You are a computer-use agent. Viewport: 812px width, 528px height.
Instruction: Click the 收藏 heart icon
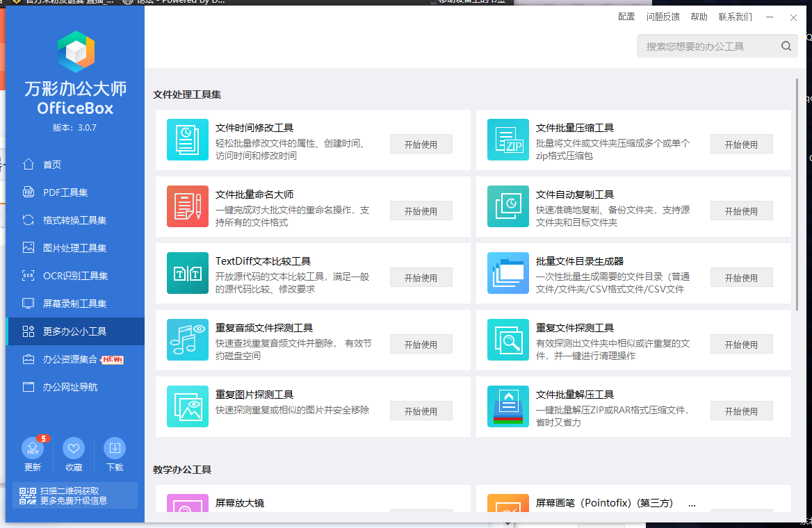coord(74,448)
